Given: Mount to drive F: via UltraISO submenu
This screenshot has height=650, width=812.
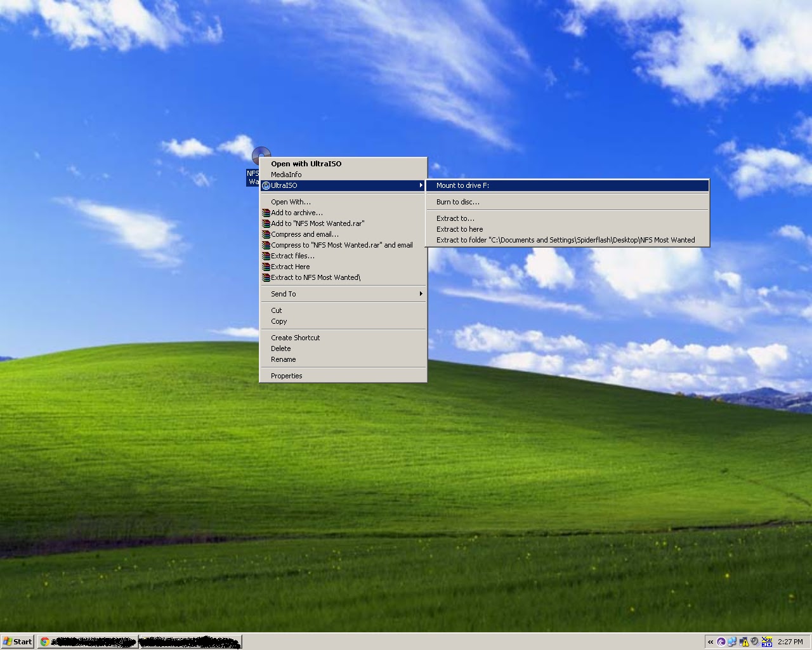Looking at the screenshot, I should click(x=568, y=185).
